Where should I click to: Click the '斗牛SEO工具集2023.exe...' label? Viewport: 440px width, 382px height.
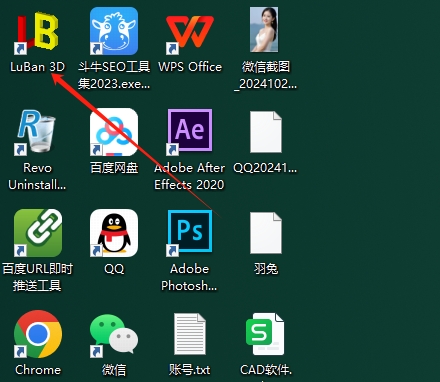pyautogui.click(x=114, y=75)
